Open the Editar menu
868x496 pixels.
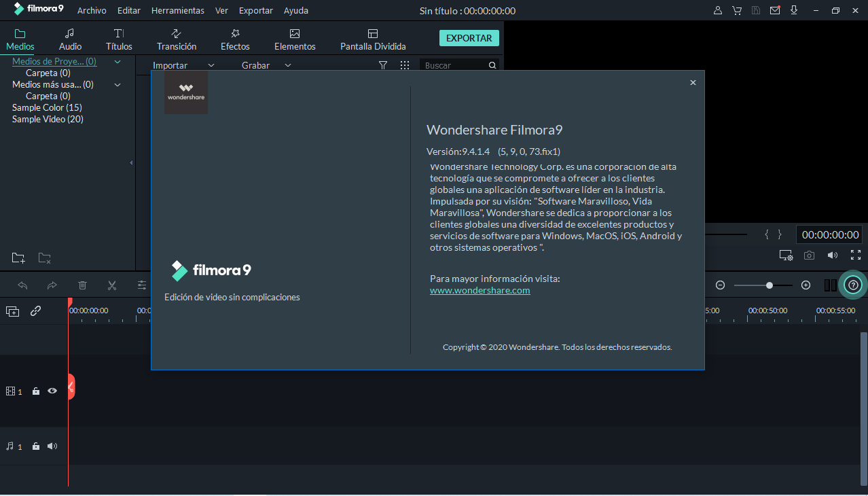pos(129,11)
